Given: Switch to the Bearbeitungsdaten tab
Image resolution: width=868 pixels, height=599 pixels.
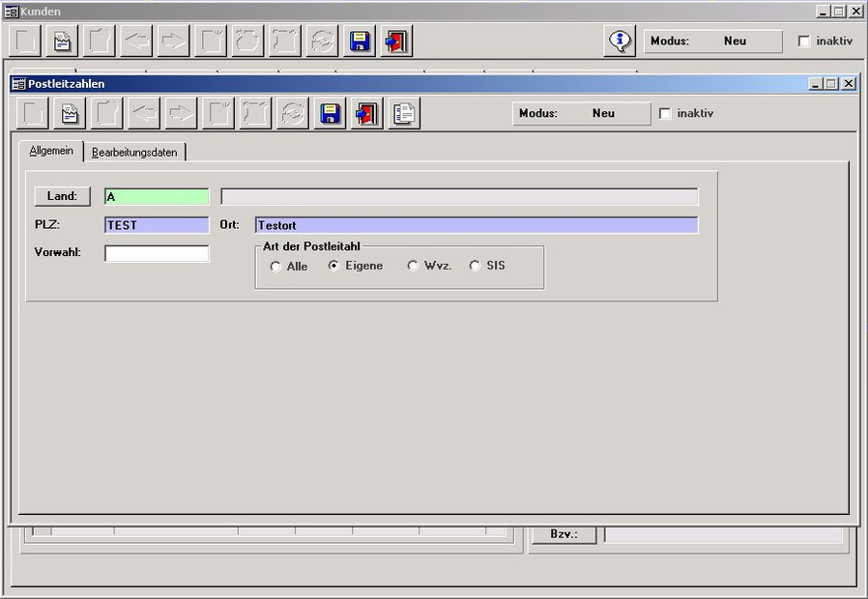Looking at the screenshot, I should pyautogui.click(x=134, y=153).
